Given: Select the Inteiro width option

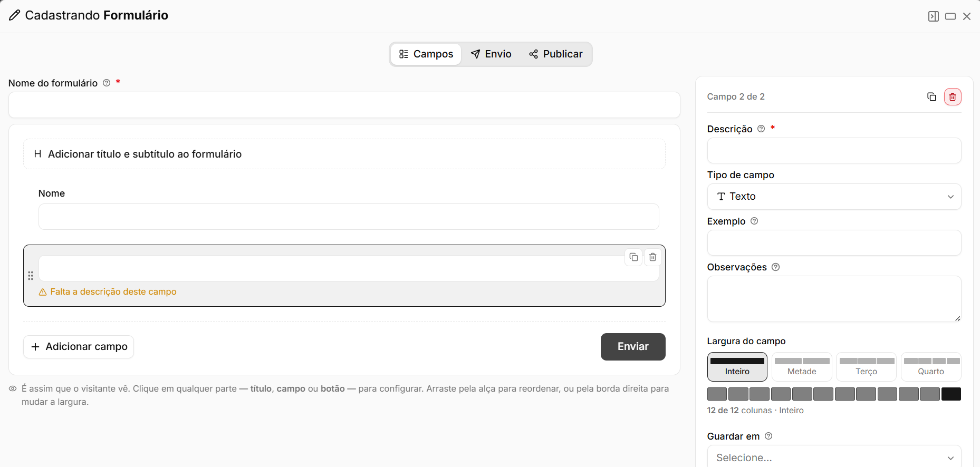Looking at the screenshot, I should pyautogui.click(x=737, y=367).
